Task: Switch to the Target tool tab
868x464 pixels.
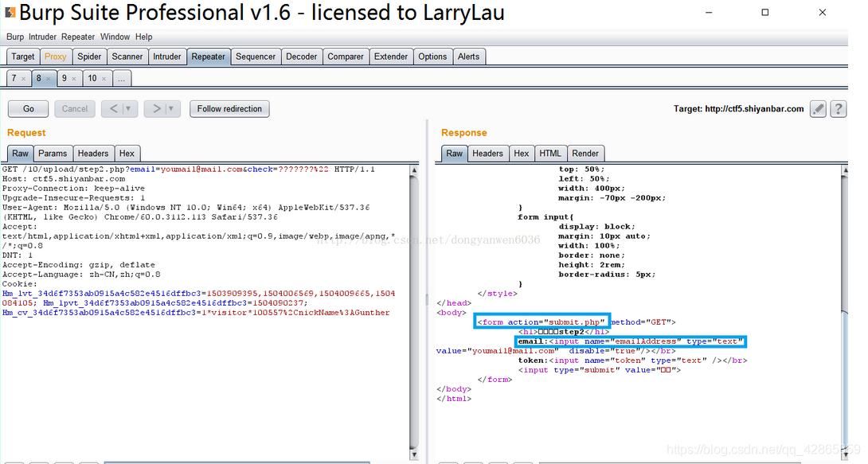Action: click(23, 57)
